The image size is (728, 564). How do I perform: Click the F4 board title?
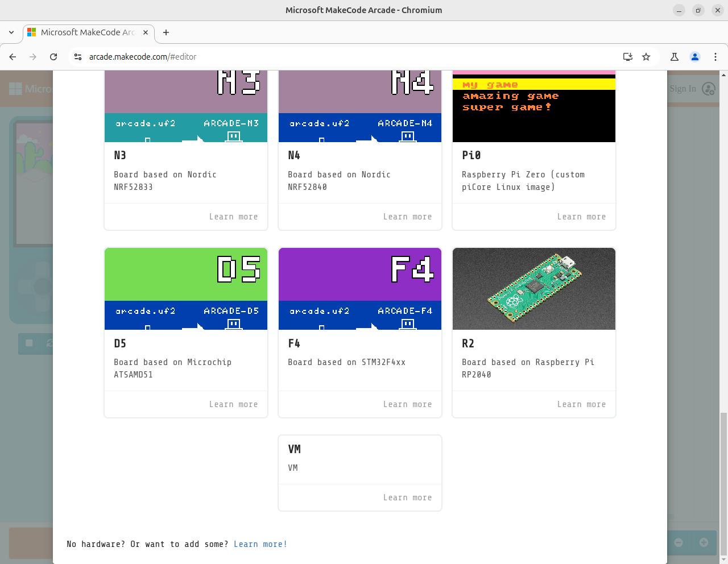(294, 343)
